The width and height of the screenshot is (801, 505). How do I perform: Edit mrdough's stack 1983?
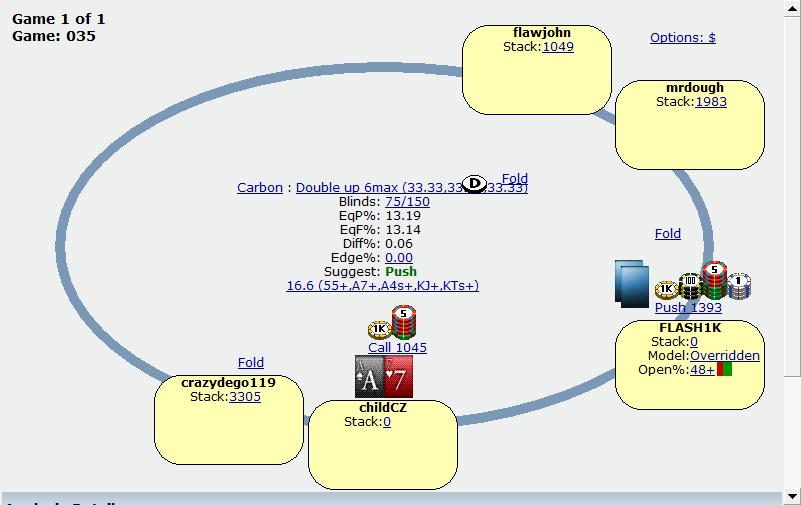(x=711, y=102)
